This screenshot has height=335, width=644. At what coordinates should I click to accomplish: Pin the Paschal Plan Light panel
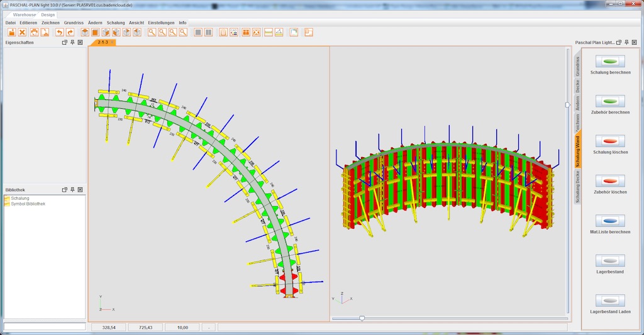click(x=626, y=43)
